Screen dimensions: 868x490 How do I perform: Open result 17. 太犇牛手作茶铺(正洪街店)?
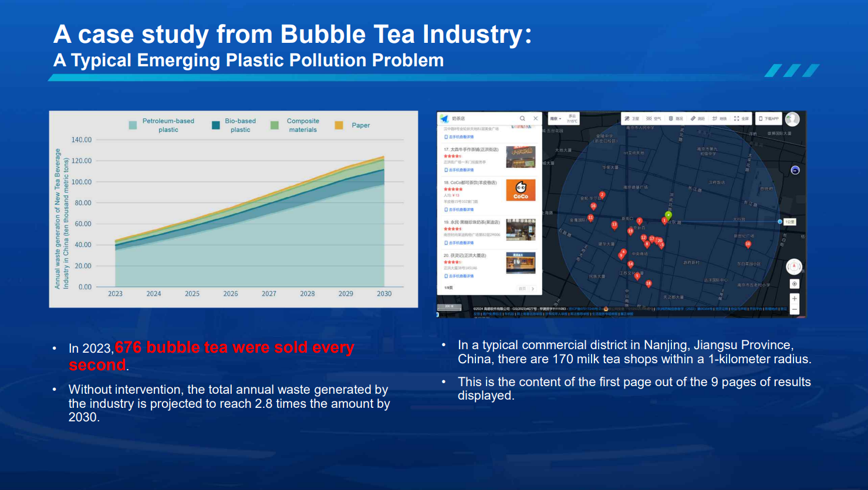tap(471, 150)
